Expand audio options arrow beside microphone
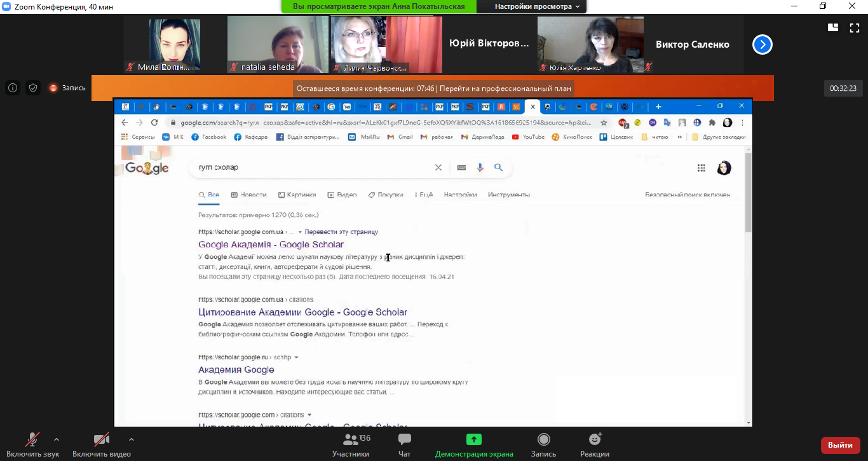Screen dimensions: 868x461 [57, 439]
